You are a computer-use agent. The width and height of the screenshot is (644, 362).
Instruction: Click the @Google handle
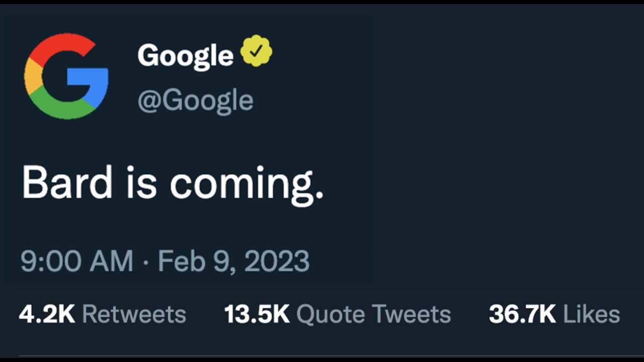pyautogui.click(x=195, y=100)
